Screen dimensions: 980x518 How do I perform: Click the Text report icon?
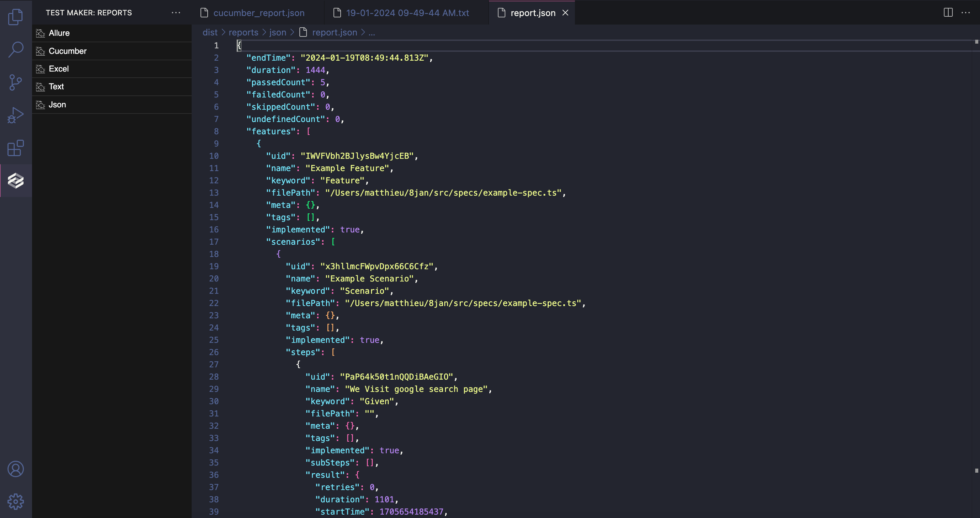(40, 87)
